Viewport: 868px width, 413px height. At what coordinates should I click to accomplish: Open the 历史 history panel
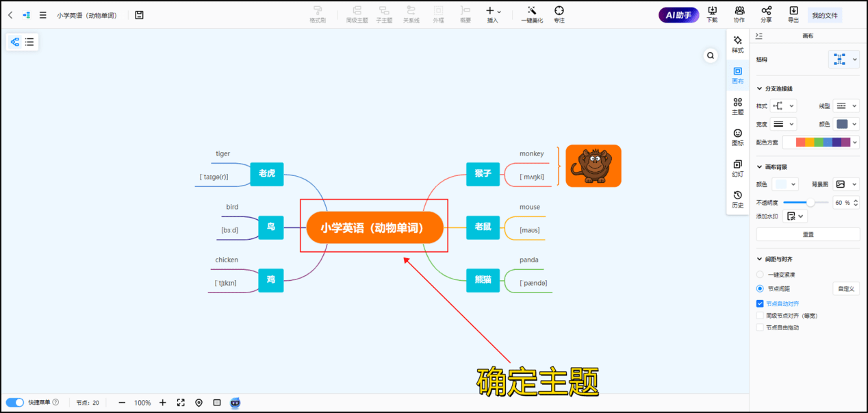(738, 199)
